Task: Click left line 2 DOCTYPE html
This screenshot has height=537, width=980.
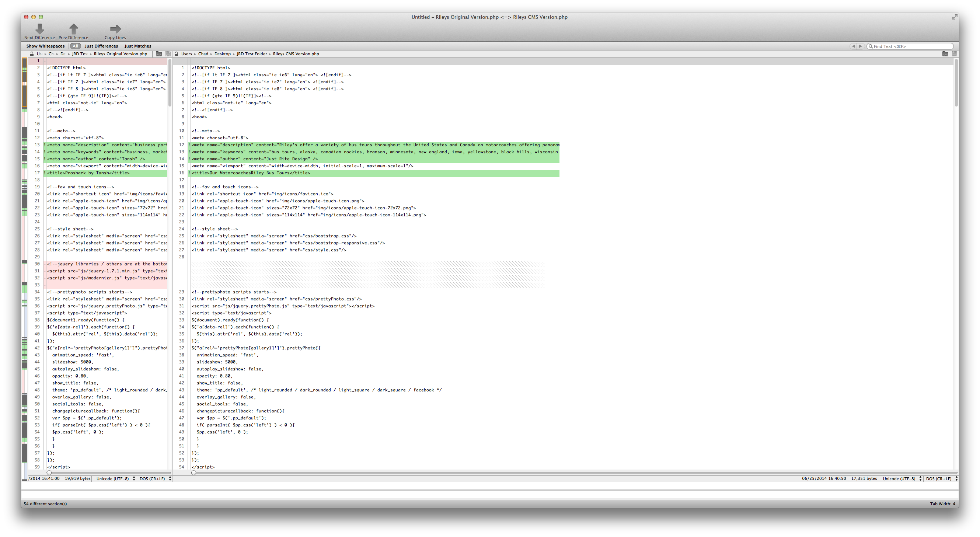Action: click(x=66, y=68)
